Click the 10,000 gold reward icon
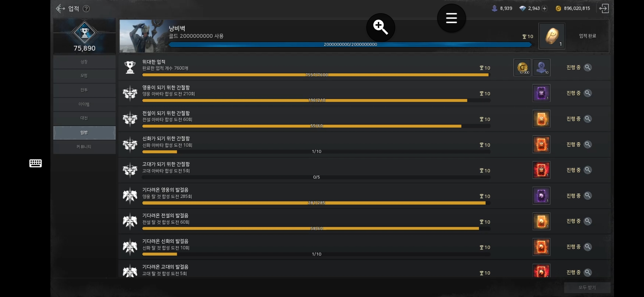 (522, 67)
